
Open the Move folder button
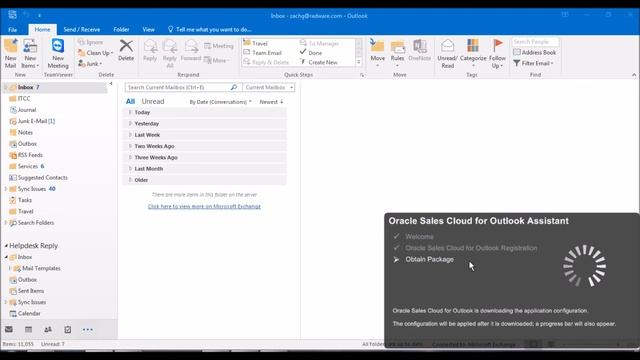click(x=377, y=53)
